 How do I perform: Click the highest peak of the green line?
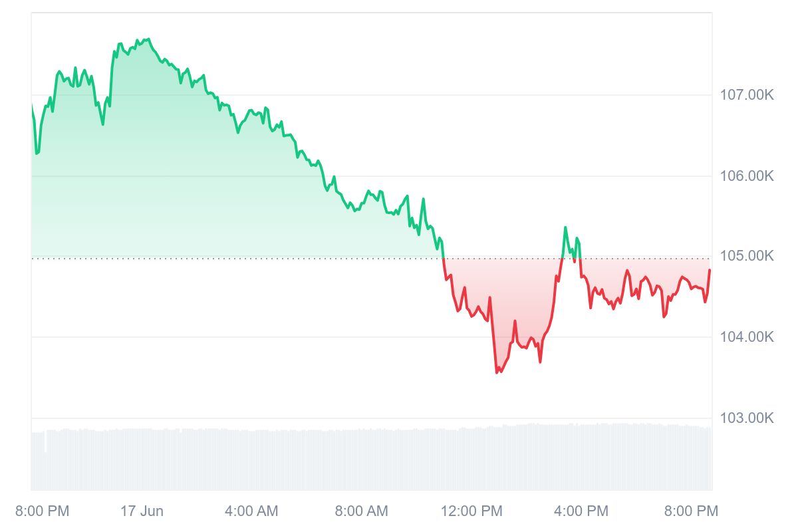(x=148, y=39)
